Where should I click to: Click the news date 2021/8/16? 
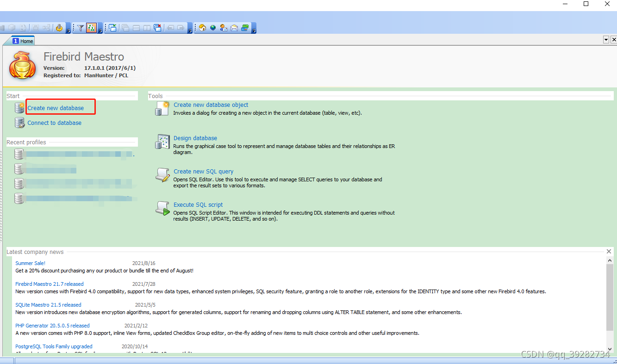click(144, 263)
